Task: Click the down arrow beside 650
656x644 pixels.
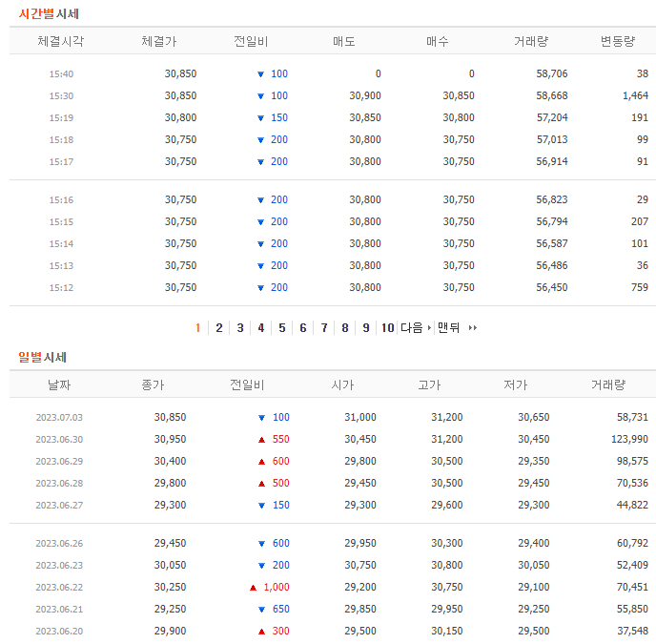Action: [x=262, y=610]
